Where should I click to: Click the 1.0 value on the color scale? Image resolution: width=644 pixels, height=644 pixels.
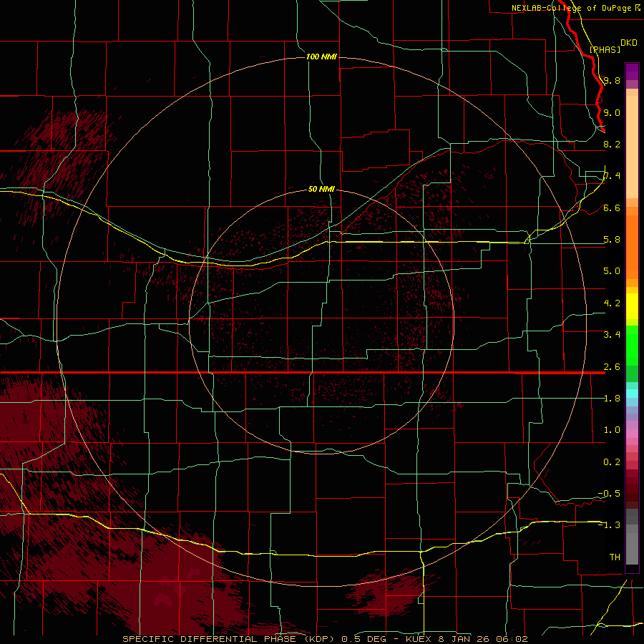coord(612,430)
